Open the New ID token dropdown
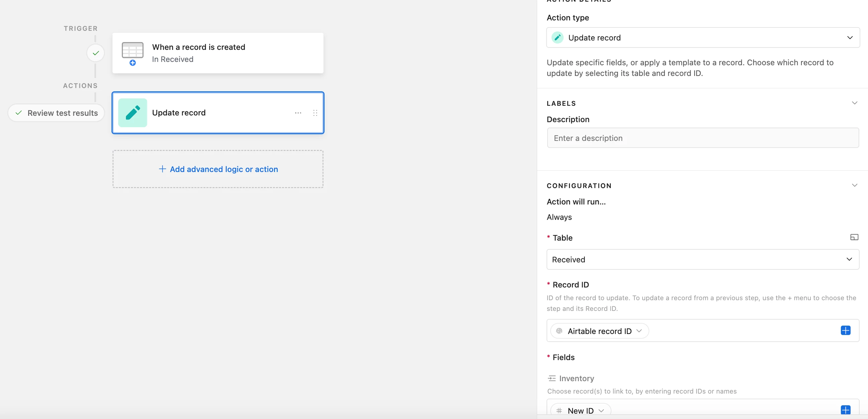Viewport: 868px width, 419px height. (x=601, y=410)
